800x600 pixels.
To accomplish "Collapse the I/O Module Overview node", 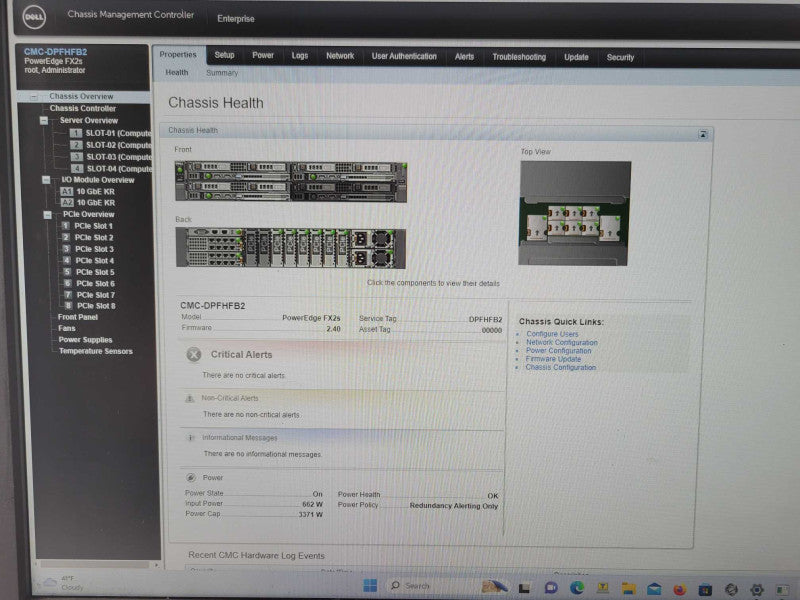I will point(46,180).
